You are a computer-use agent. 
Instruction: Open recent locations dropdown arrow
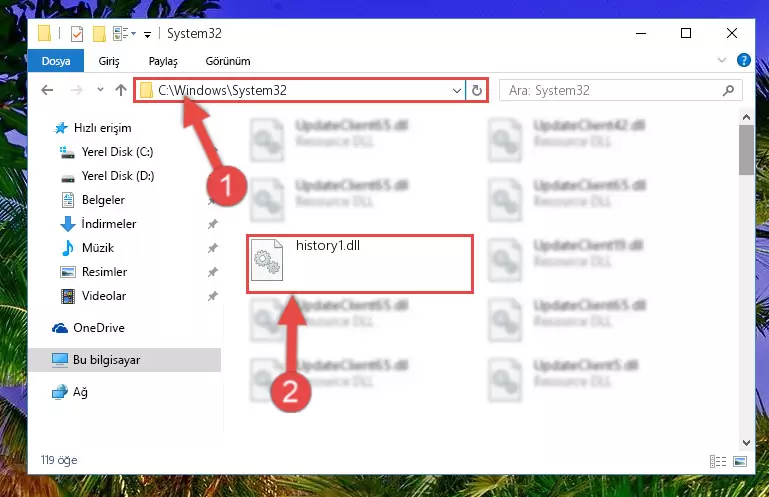coord(100,90)
